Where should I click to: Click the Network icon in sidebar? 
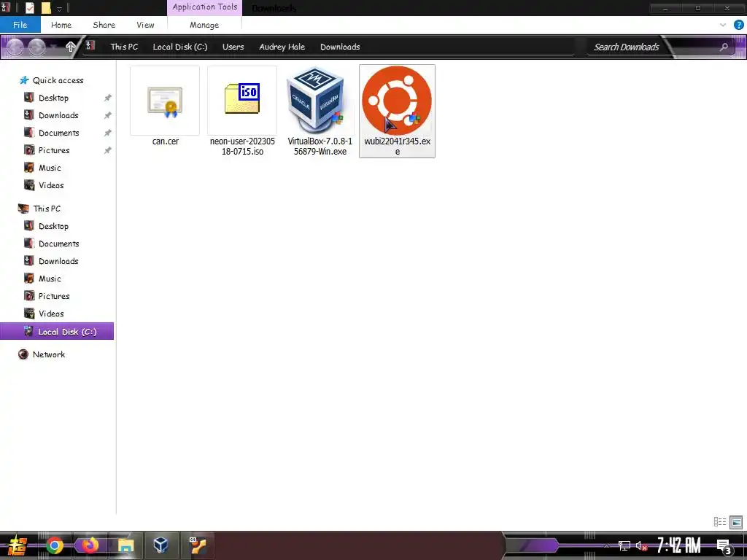[23, 354]
